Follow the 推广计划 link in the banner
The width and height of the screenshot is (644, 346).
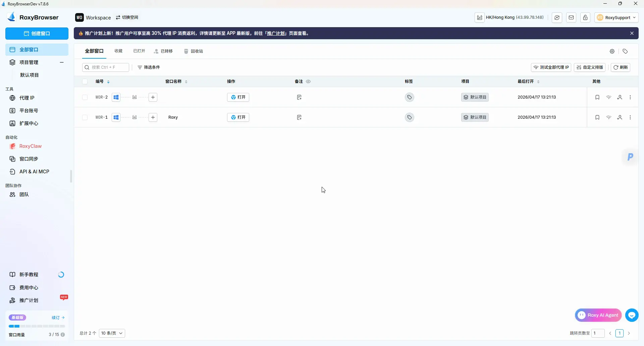click(x=276, y=34)
